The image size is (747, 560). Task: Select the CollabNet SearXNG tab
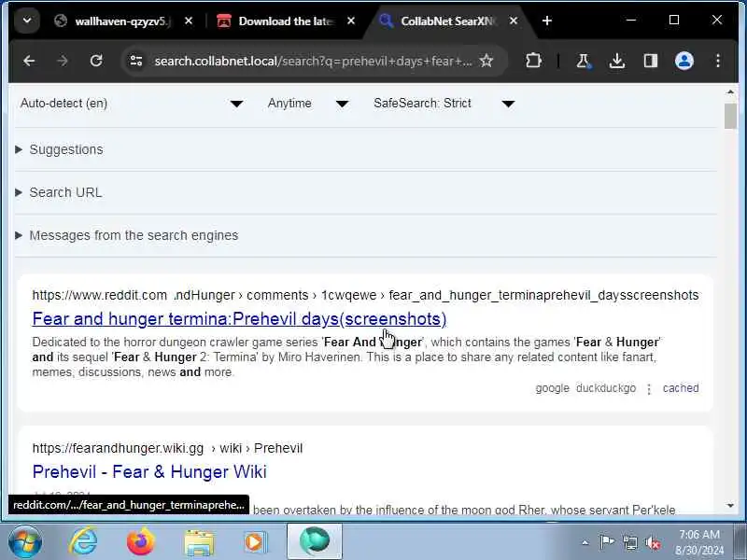click(447, 21)
